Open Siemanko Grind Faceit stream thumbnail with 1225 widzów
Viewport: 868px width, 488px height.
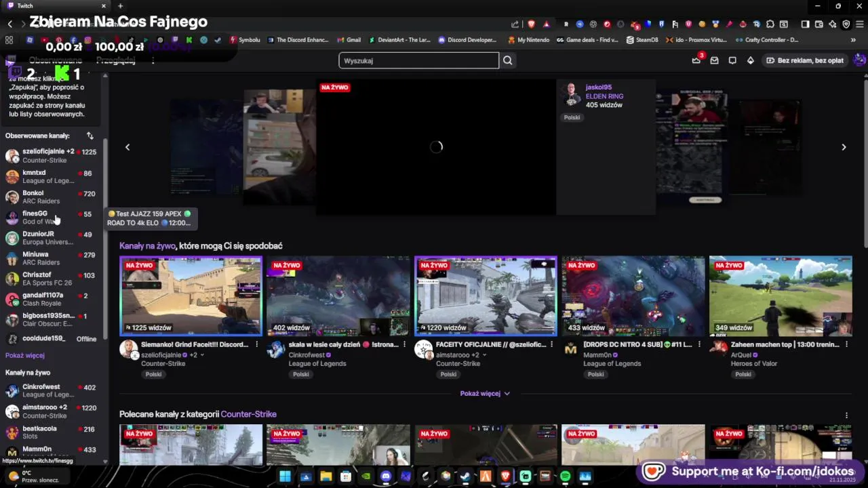click(191, 296)
